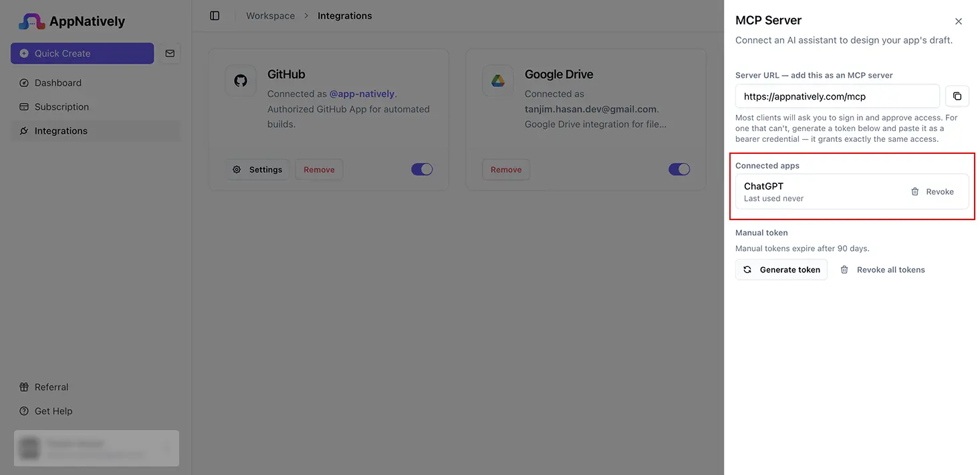Screen dimensions: 980x475
Task: Click the MCP Server panel title
Action: pos(768,21)
